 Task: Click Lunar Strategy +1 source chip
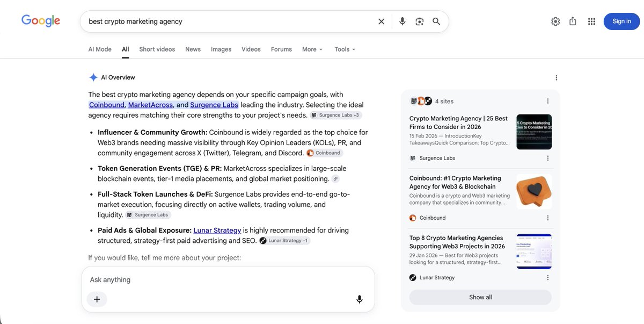(284, 241)
